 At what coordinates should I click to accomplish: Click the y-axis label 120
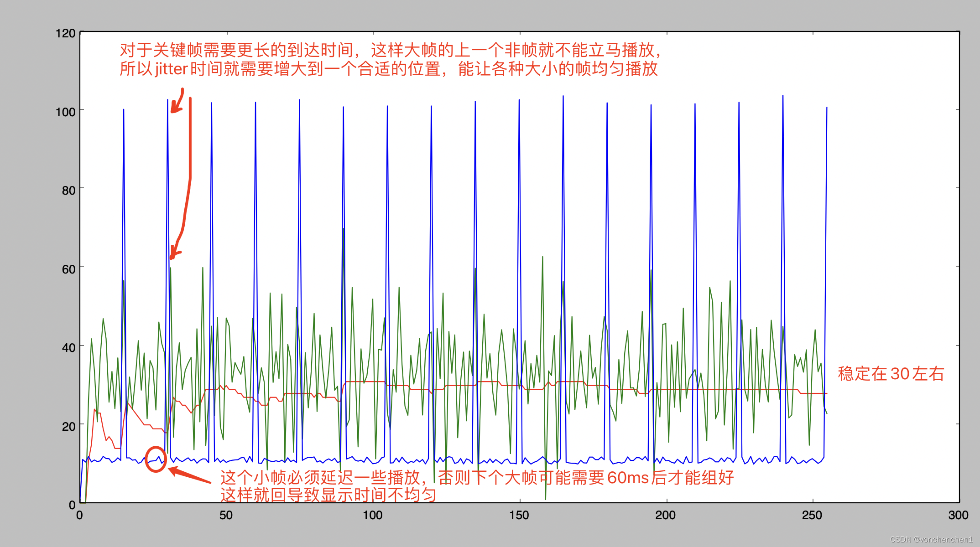pyautogui.click(x=65, y=33)
